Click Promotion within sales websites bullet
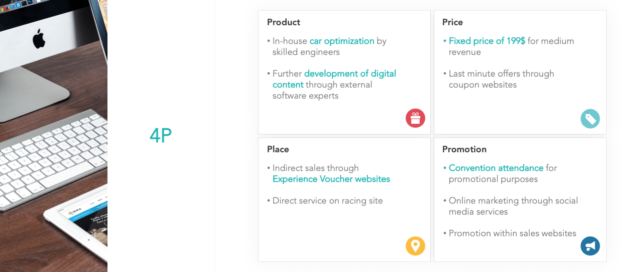 (509, 233)
